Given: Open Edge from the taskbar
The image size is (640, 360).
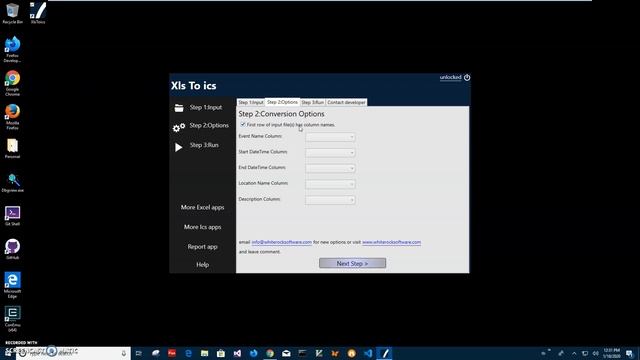Looking at the screenshot, I should tap(188, 353).
